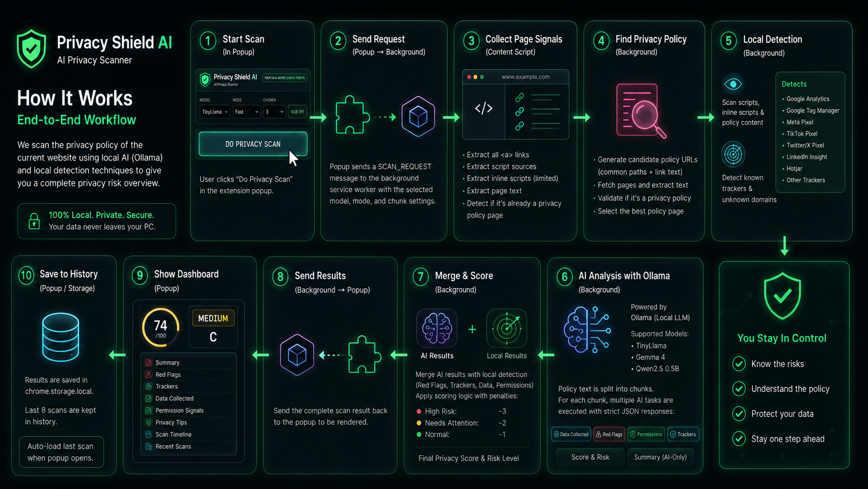Click the database icon in Save to History
This screenshot has height=489, width=868.
click(x=61, y=337)
